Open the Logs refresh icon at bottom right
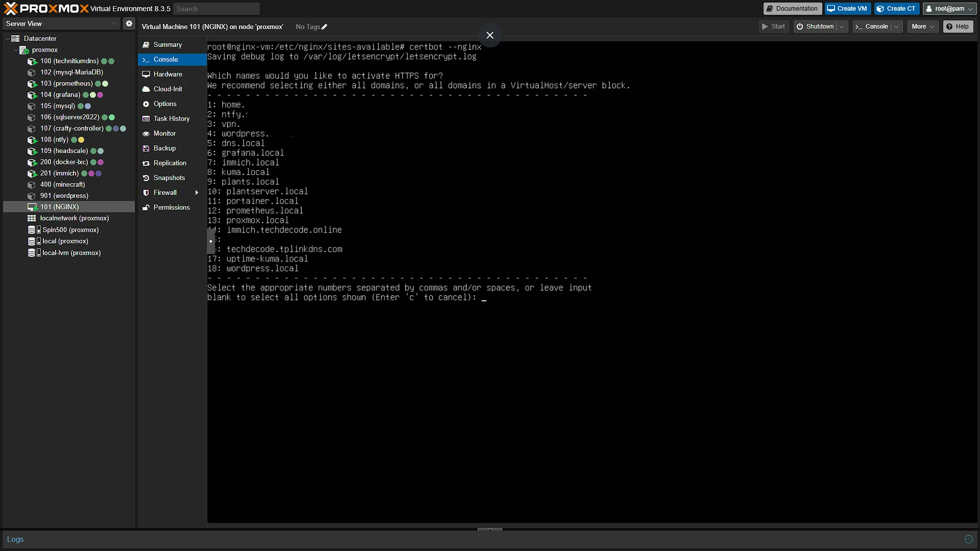This screenshot has height=551, width=980. pos(968,539)
